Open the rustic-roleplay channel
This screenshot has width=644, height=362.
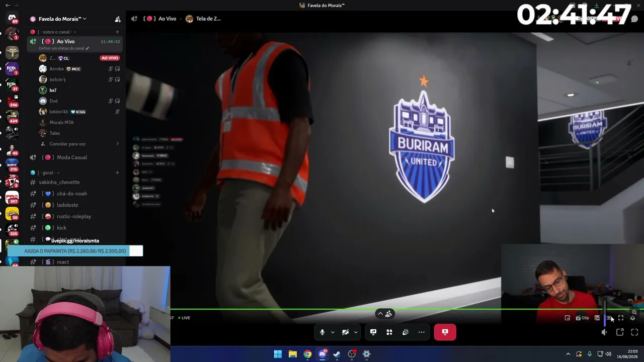coord(75,216)
